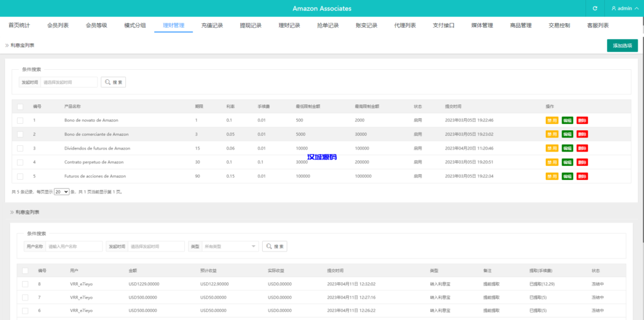Image resolution: width=644 pixels, height=320 pixels.
Task: Click the 用户名称 input in the lower search
Action: (74, 246)
